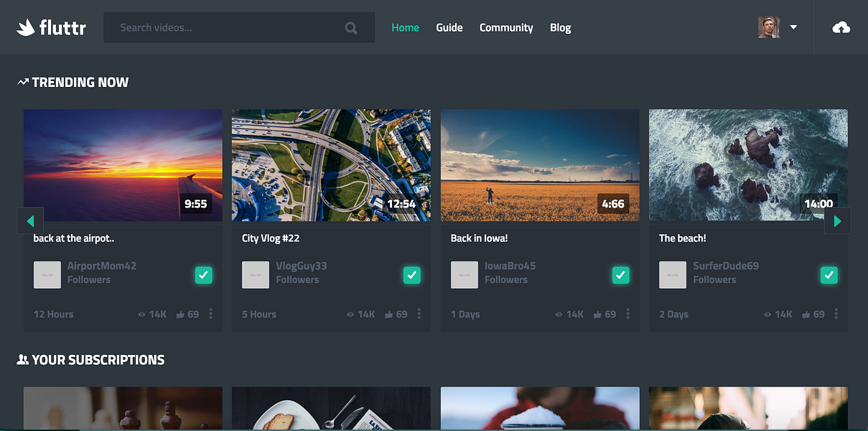868x431 pixels.
Task: Open SurferDude69 channel name
Action: point(726,266)
